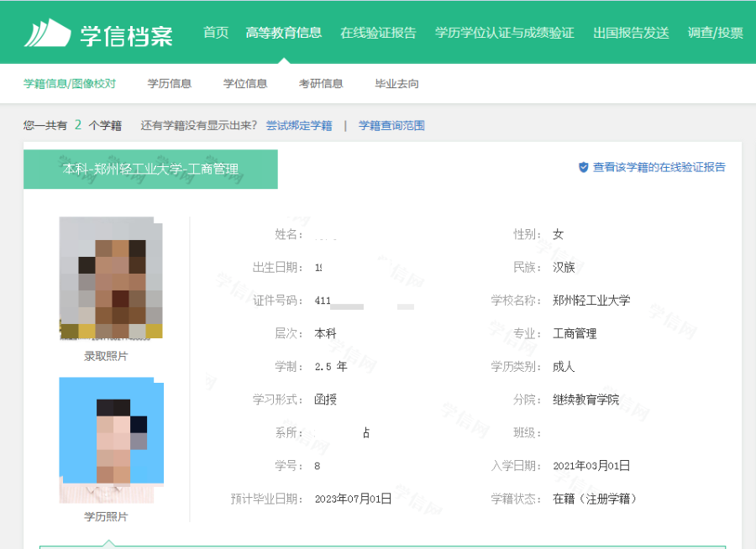The width and height of the screenshot is (756, 549).
Task: Switch to the 学籍信息/图像校对 tab
Action: coord(70,83)
